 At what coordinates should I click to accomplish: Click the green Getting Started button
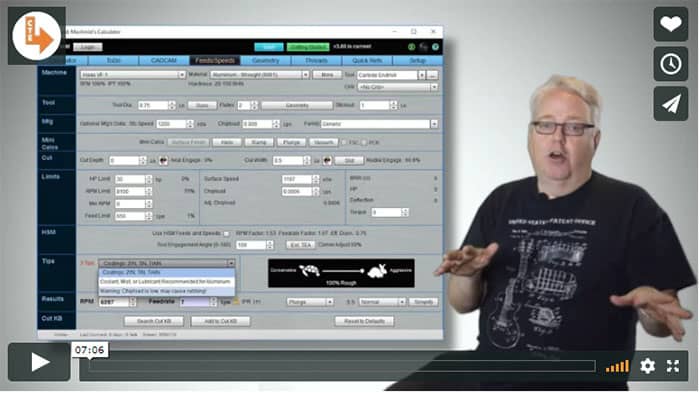[x=308, y=46]
